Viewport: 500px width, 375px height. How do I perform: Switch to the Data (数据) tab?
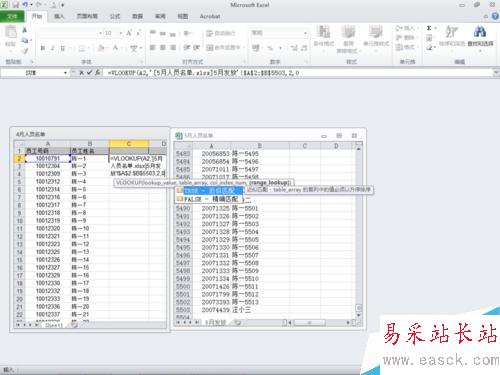[x=137, y=16]
